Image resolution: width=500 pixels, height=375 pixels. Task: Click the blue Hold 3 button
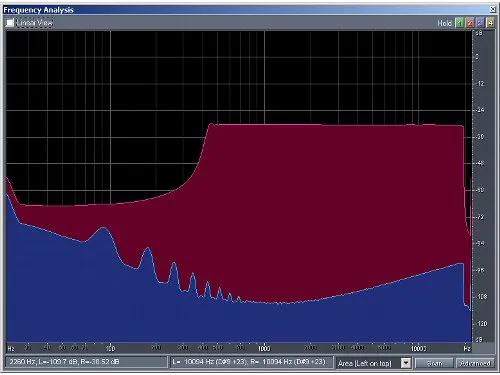point(480,23)
